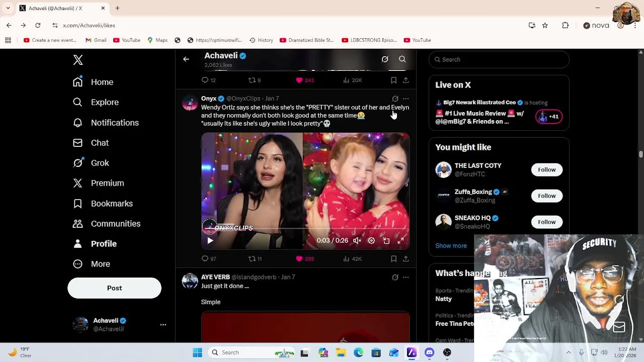Repost the post with 9 reposts
Image resolution: width=644 pixels, height=362 pixels.
click(x=255, y=80)
